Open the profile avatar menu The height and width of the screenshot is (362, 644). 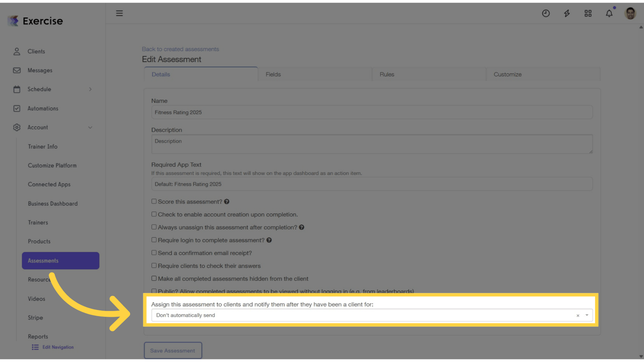(630, 13)
